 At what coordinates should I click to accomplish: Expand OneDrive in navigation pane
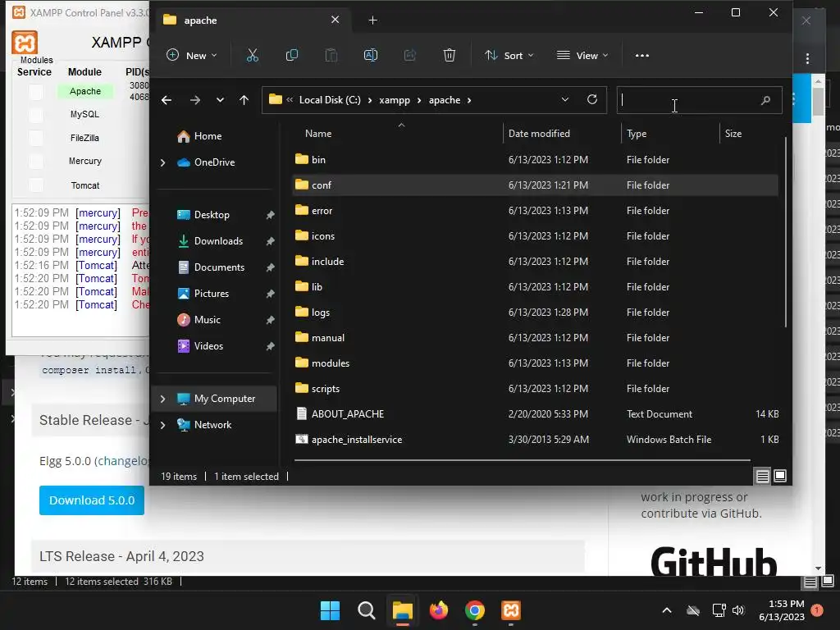tap(163, 162)
